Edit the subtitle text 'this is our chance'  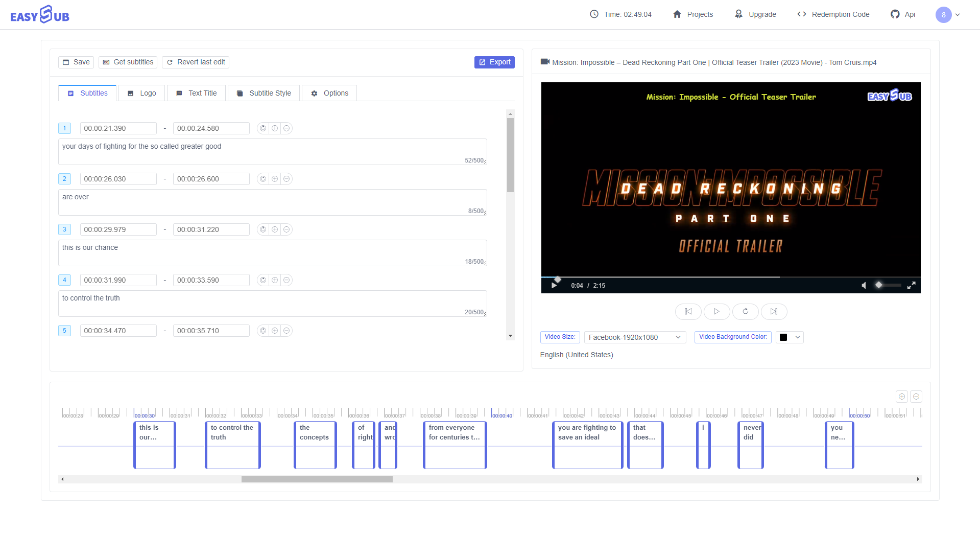click(272, 253)
